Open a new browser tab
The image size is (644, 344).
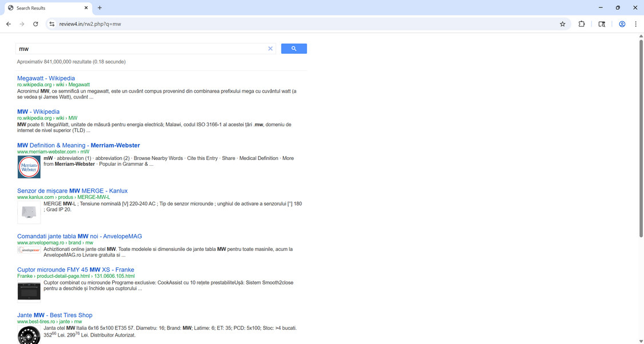click(100, 8)
